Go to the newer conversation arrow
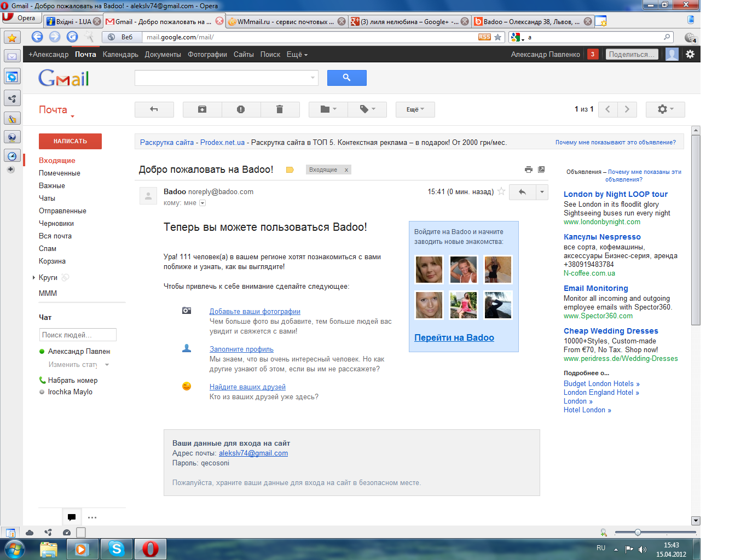This screenshot has height=560, width=729. click(x=608, y=109)
